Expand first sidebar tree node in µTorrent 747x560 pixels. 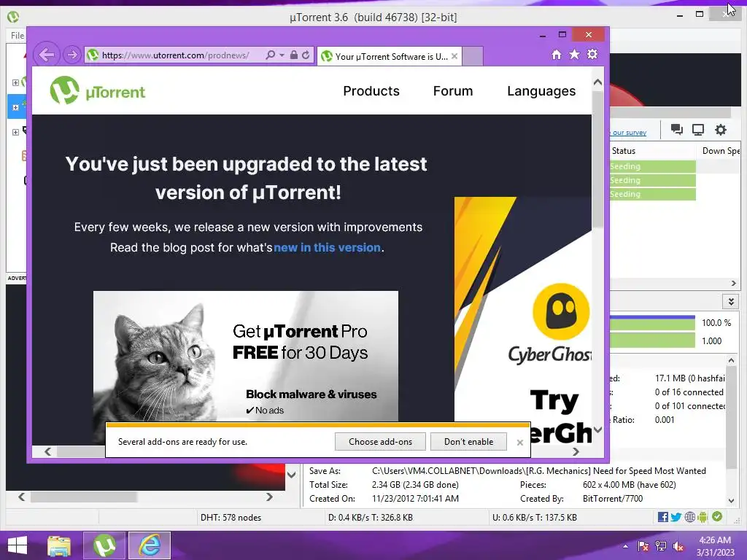point(15,82)
